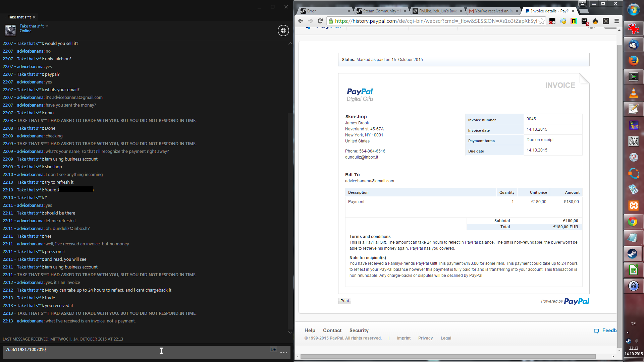This screenshot has width=644, height=362.
Task: Click the horizontal scrollbar of the PayPal page
Action: (448, 357)
